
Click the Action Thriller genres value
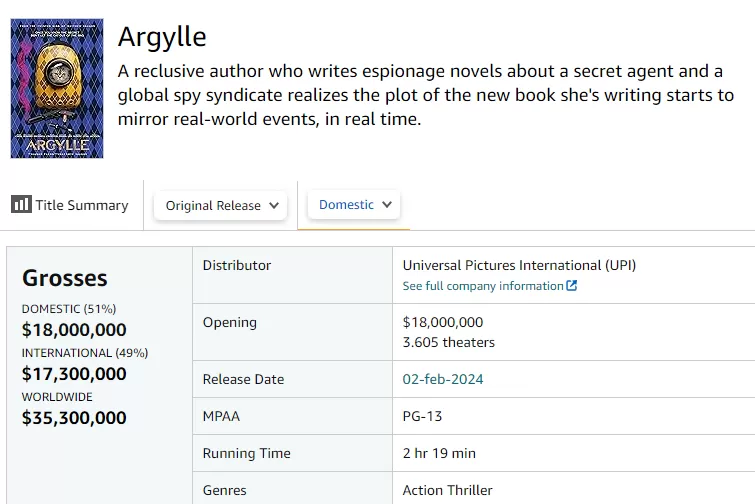[x=447, y=490]
